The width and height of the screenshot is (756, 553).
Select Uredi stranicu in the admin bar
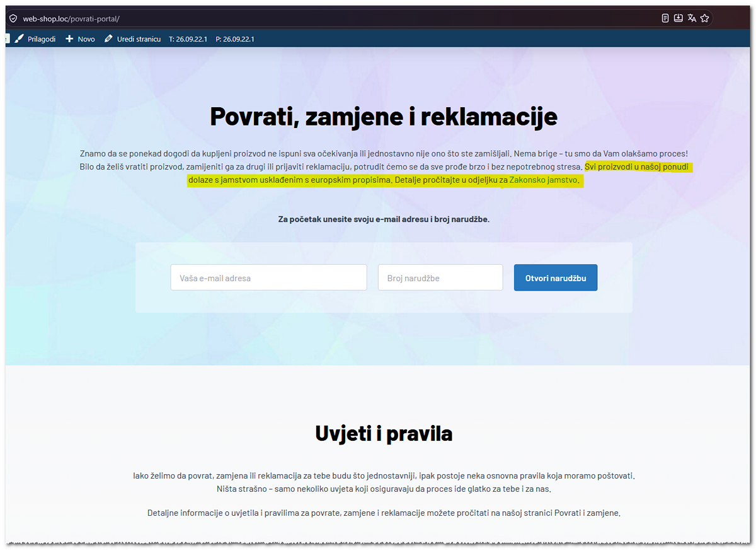pyautogui.click(x=132, y=39)
